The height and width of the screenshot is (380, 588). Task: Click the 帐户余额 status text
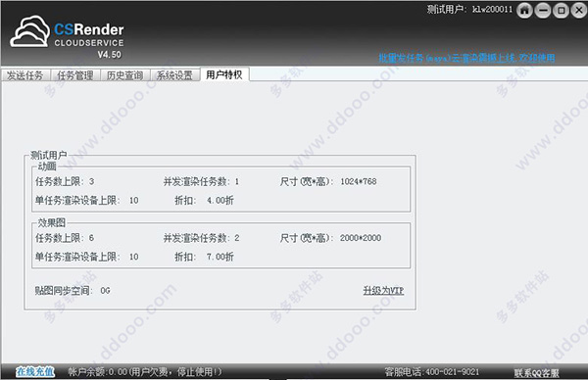click(145, 372)
